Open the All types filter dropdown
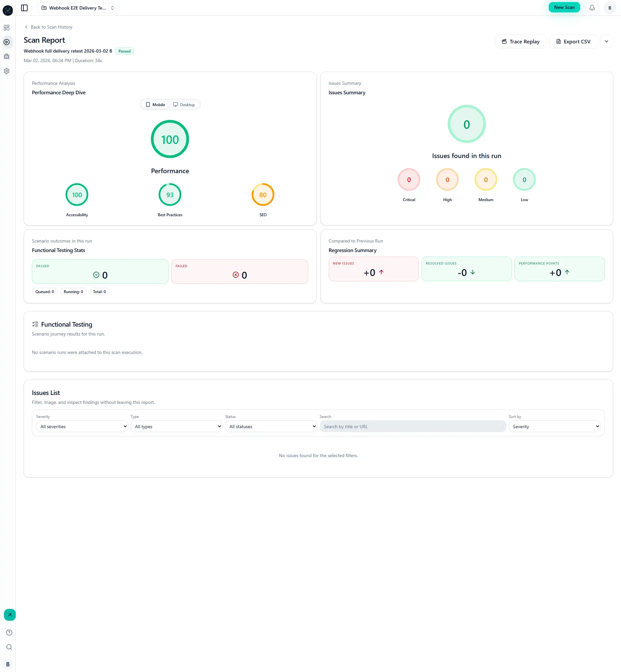The width and height of the screenshot is (621, 672). point(177,426)
